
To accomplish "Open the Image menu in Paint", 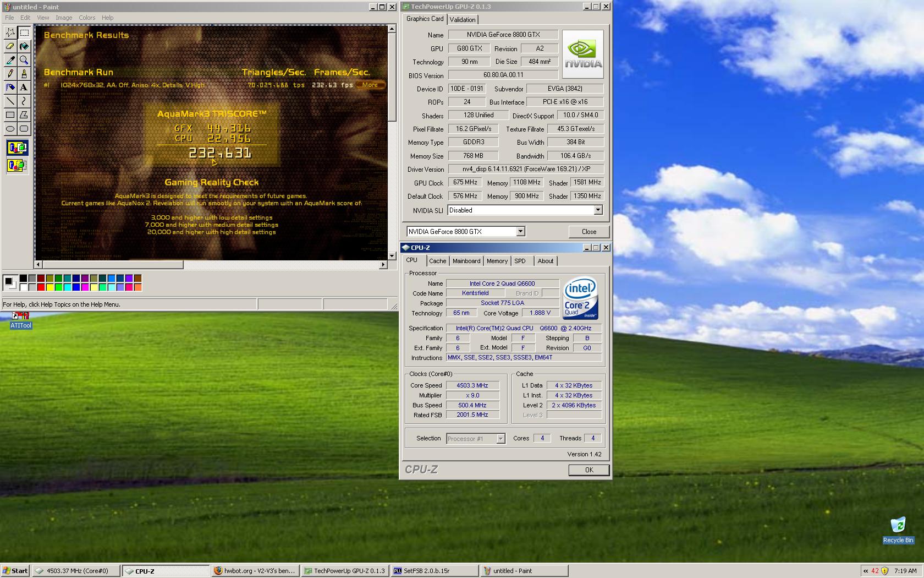I will (x=64, y=18).
